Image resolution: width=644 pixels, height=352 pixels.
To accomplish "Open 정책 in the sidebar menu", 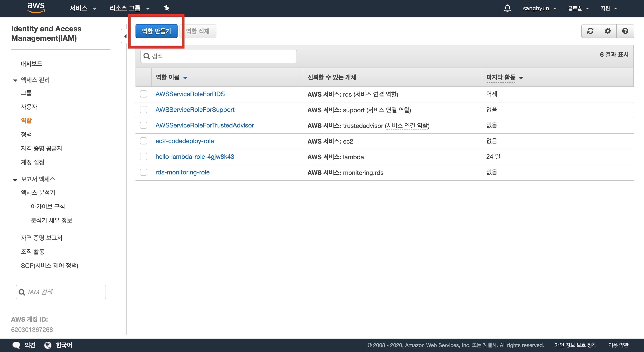I will [x=26, y=134].
